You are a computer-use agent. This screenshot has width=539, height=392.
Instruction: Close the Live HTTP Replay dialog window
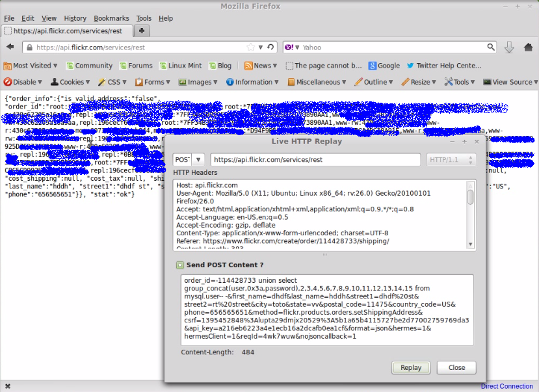click(x=477, y=142)
